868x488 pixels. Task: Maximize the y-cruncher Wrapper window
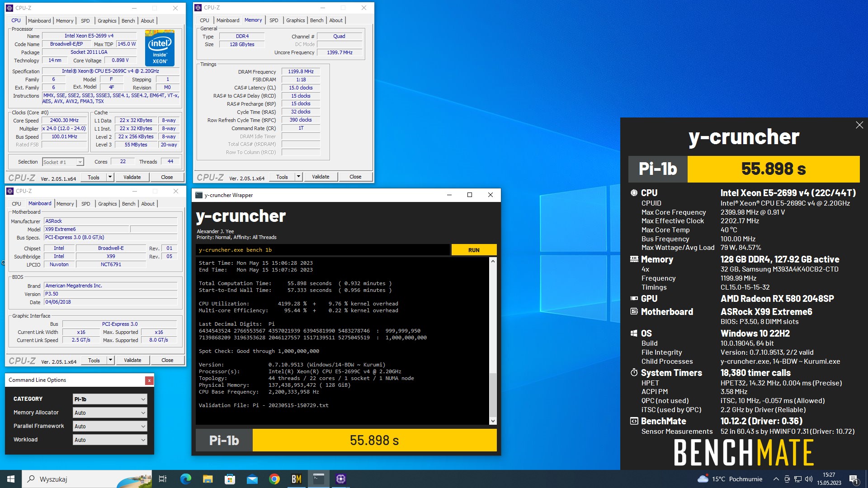470,195
